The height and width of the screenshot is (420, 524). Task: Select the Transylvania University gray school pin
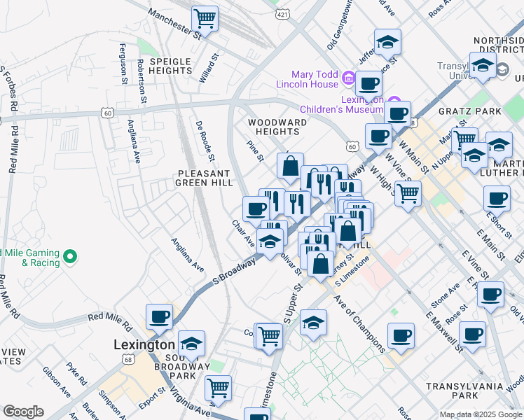[502, 69]
